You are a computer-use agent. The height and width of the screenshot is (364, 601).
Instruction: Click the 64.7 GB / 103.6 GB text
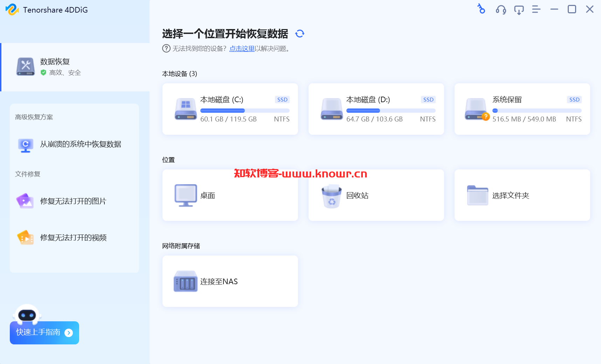[x=374, y=119]
